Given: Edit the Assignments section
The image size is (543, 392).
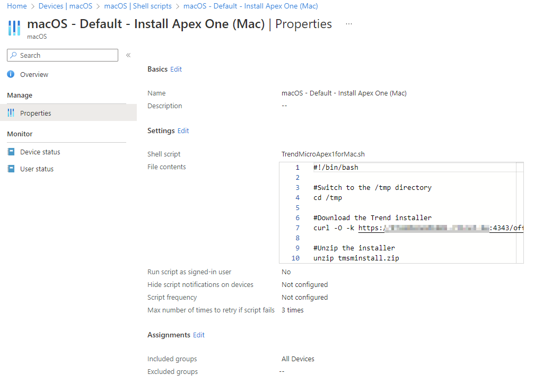Looking at the screenshot, I should point(199,335).
